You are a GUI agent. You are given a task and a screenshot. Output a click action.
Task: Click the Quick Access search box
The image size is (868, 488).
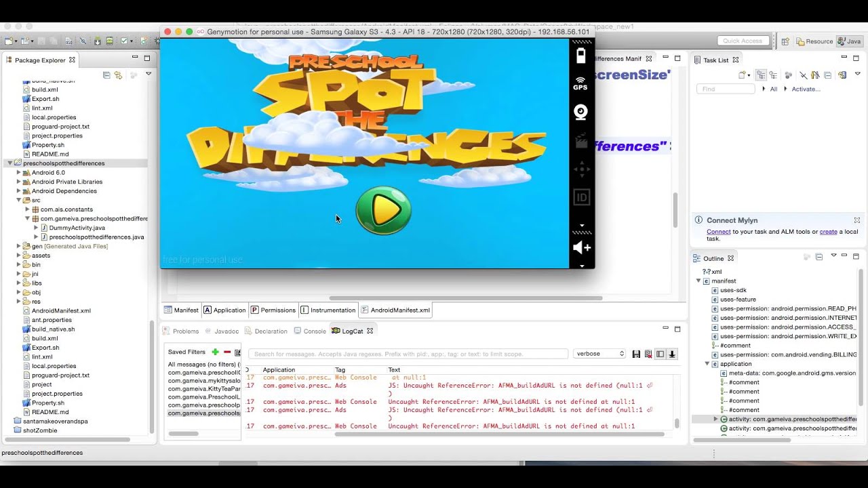point(743,41)
